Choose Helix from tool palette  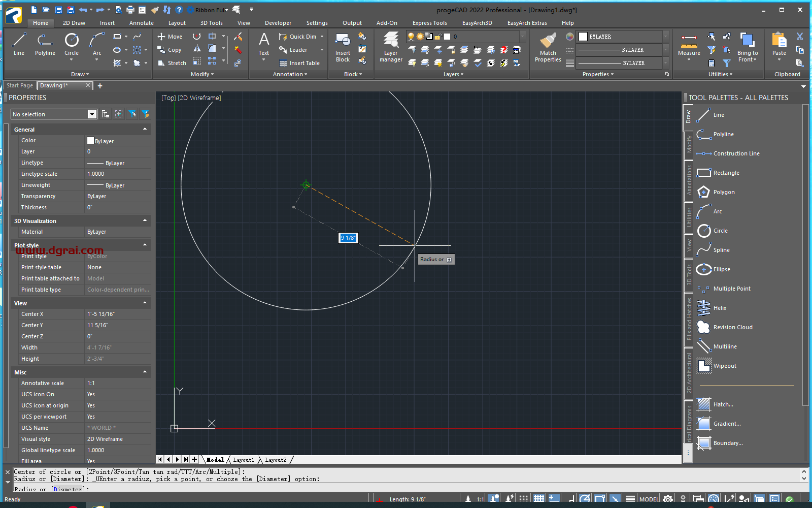pos(712,308)
